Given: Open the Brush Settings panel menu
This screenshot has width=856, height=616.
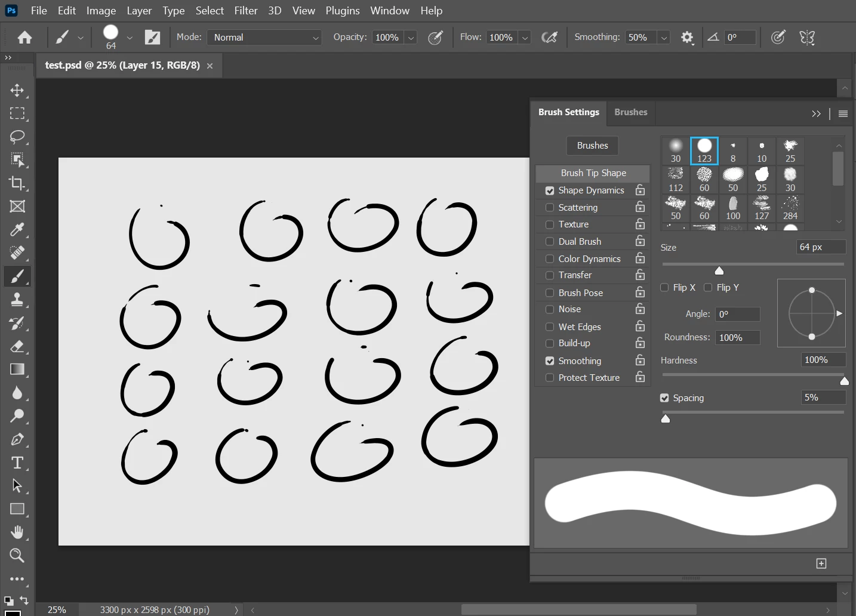Looking at the screenshot, I should tap(843, 114).
